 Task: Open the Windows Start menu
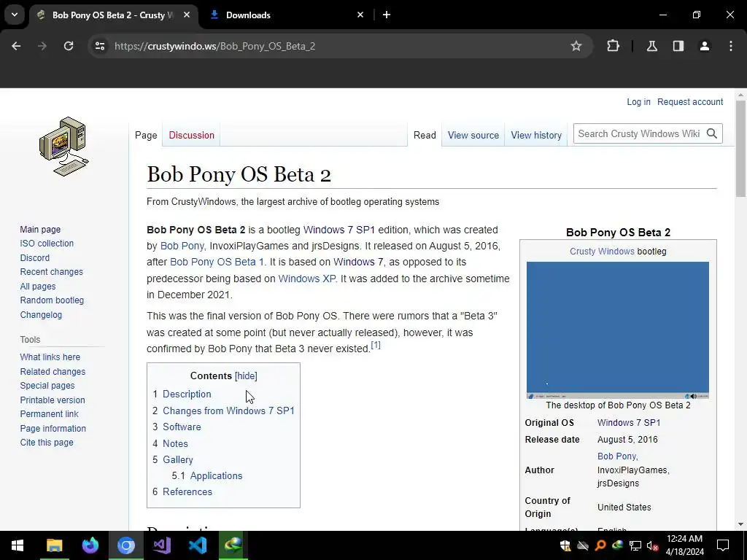pos(18,545)
